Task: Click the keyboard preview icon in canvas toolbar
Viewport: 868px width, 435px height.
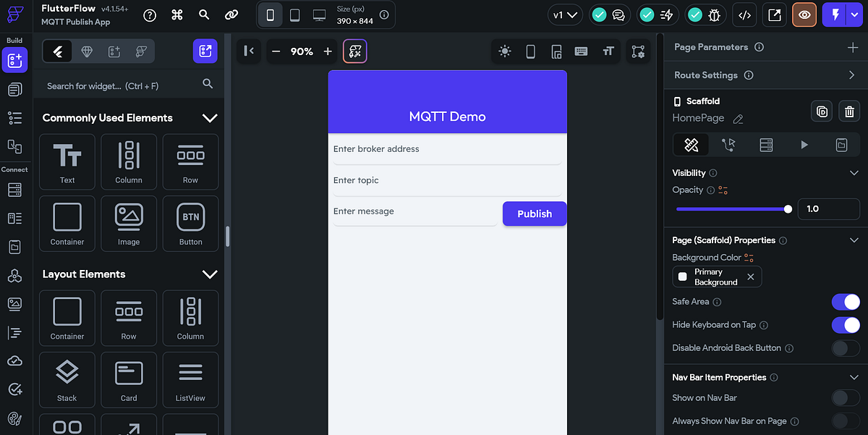Action: pyautogui.click(x=581, y=51)
